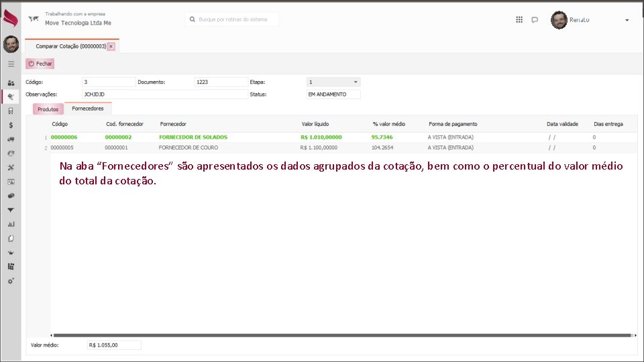Open the chat message icon in header
This screenshot has width=644, height=362.
(x=535, y=19)
